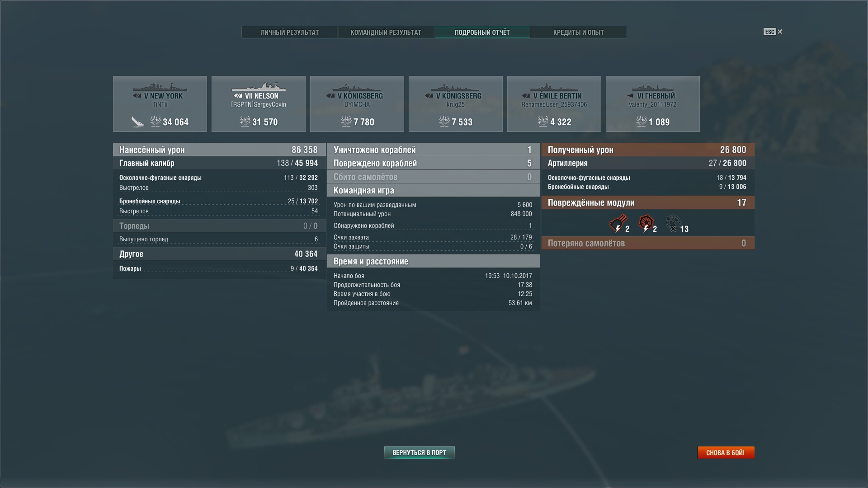Viewport: 868px width, 488px height.
Task: Click the sunk ship icon on New York card
Action: click(x=137, y=122)
